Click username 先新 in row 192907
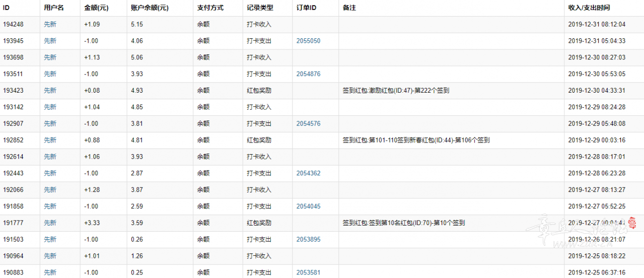Image resolution: width=644 pixels, height=278 pixels. pos(50,123)
